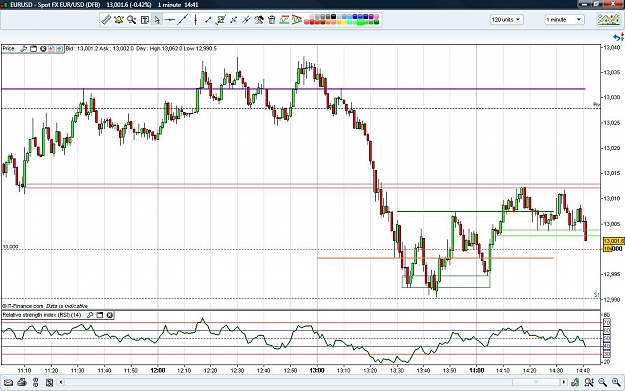Viewport: 625px width, 391px height.
Task: Open chart indicators icon at top right
Action: tap(609, 20)
